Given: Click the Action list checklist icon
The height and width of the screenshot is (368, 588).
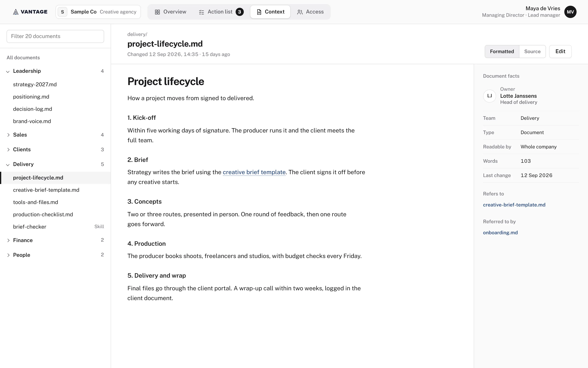Looking at the screenshot, I should 202,12.
